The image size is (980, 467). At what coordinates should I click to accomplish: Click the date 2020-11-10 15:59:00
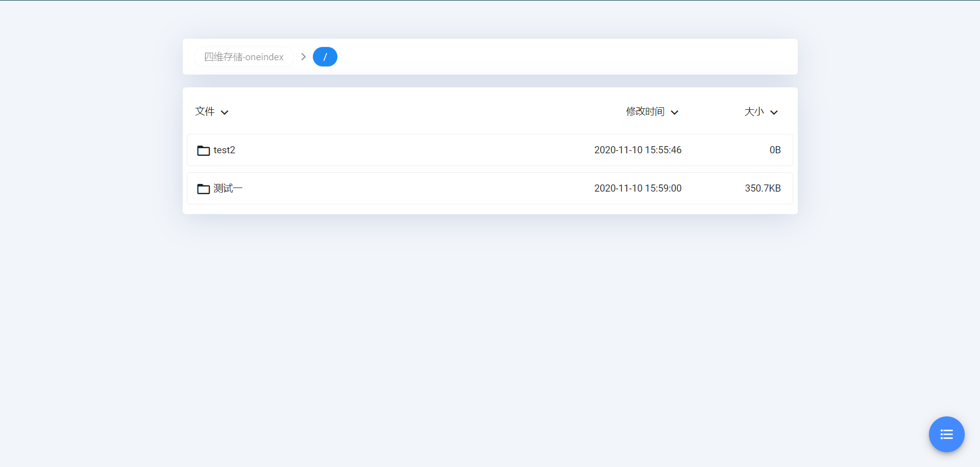coord(638,188)
